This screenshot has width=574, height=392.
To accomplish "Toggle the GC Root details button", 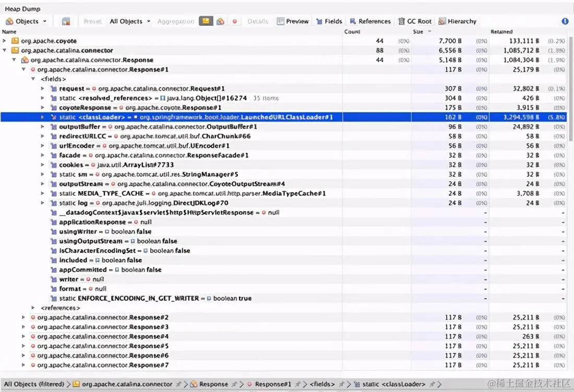I will (x=415, y=21).
